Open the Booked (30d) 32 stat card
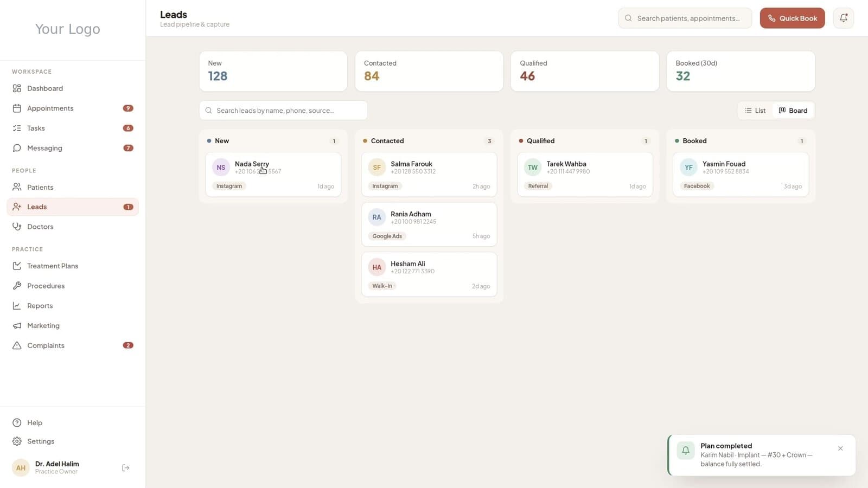Screen dimensions: 868x488 (x=741, y=71)
